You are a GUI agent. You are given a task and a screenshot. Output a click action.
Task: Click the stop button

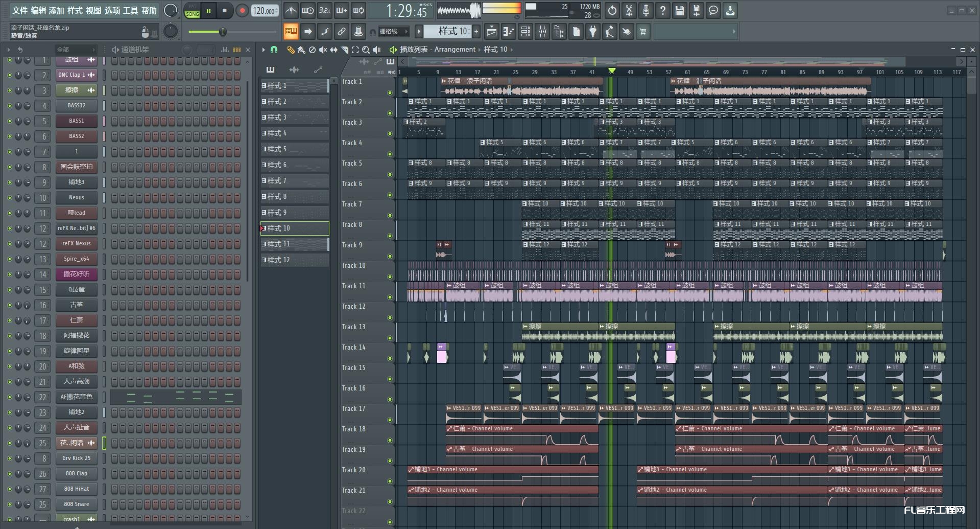(x=224, y=10)
